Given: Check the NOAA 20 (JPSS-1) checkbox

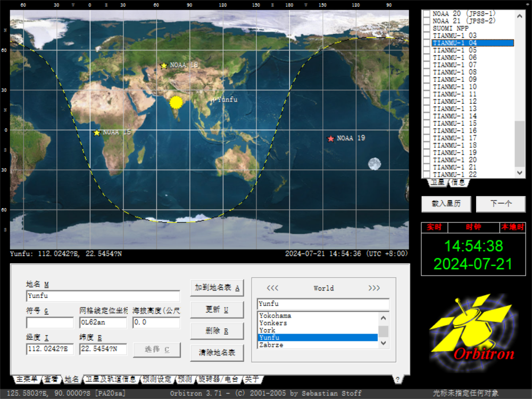Looking at the screenshot, I should pos(426,13).
